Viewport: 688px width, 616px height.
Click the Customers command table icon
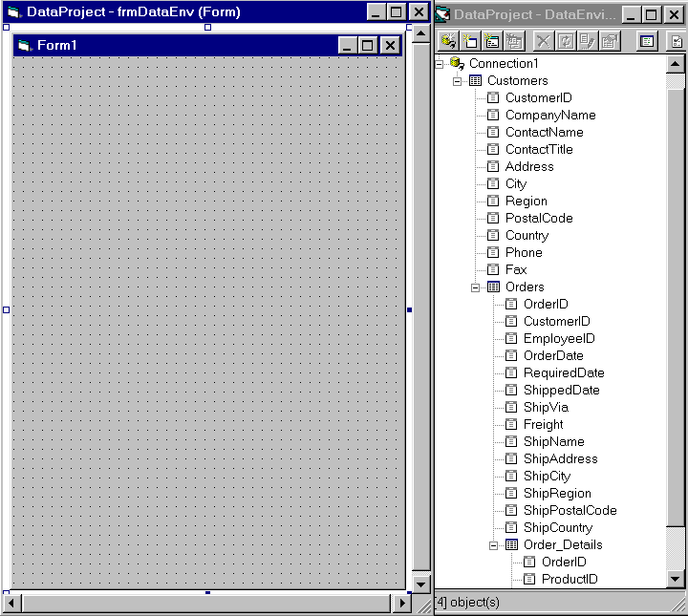(475, 80)
